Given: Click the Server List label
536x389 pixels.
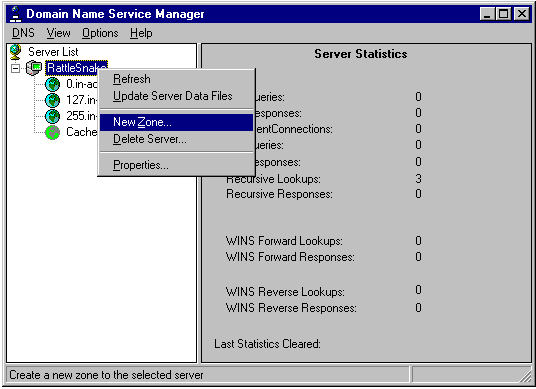Looking at the screenshot, I should [53, 52].
